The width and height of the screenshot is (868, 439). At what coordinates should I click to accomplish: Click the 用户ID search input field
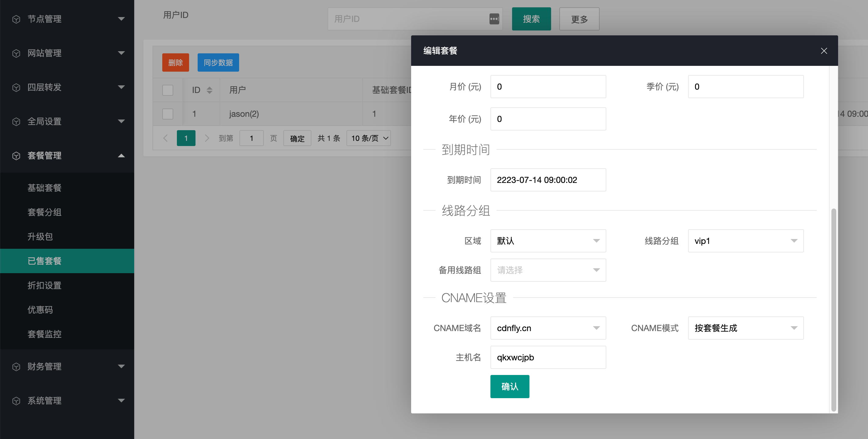click(x=415, y=19)
